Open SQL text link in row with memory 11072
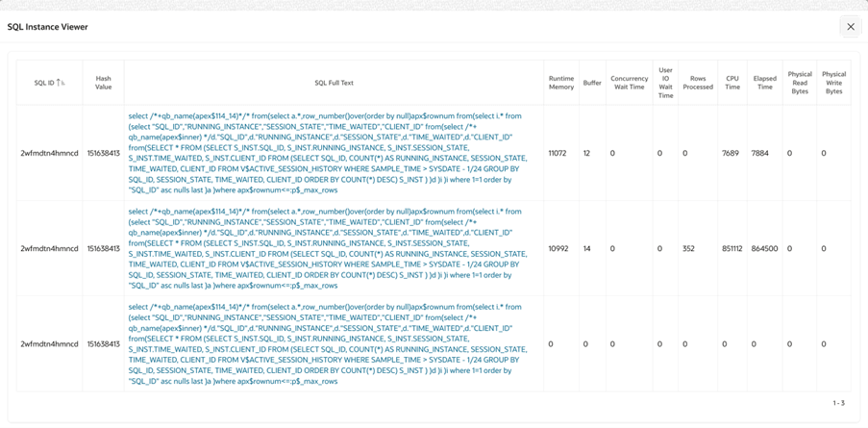The height and width of the screenshot is (428, 868). coord(327,153)
